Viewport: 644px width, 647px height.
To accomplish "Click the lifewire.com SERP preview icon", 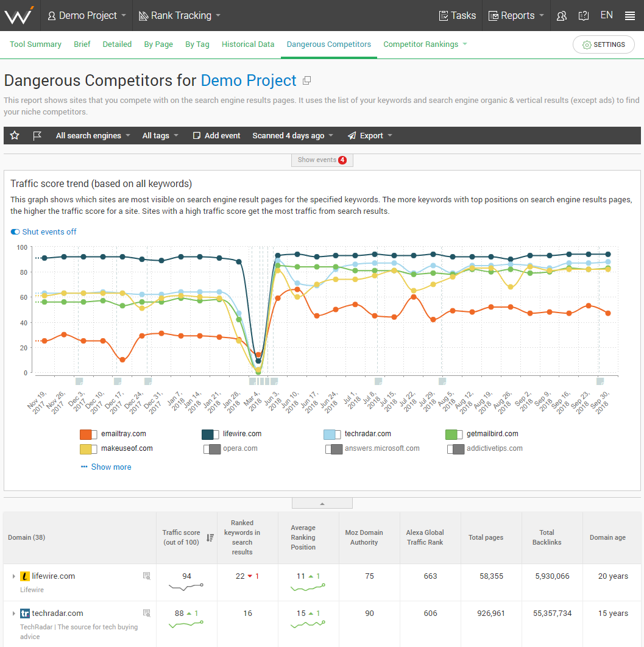I will click(146, 576).
